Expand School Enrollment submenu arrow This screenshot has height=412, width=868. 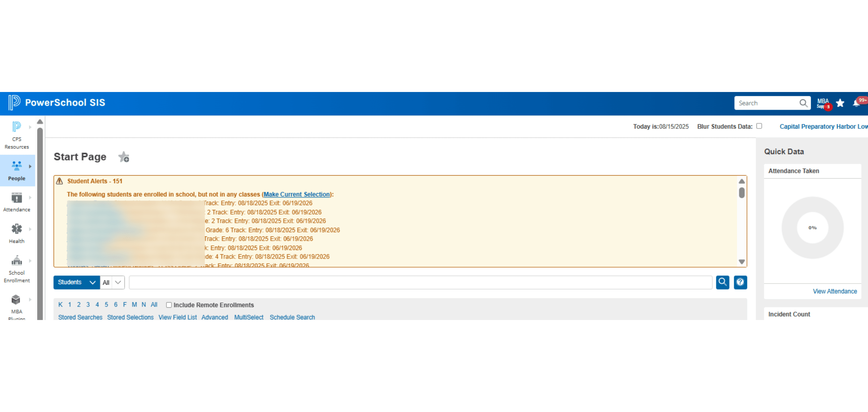tap(30, 261)
